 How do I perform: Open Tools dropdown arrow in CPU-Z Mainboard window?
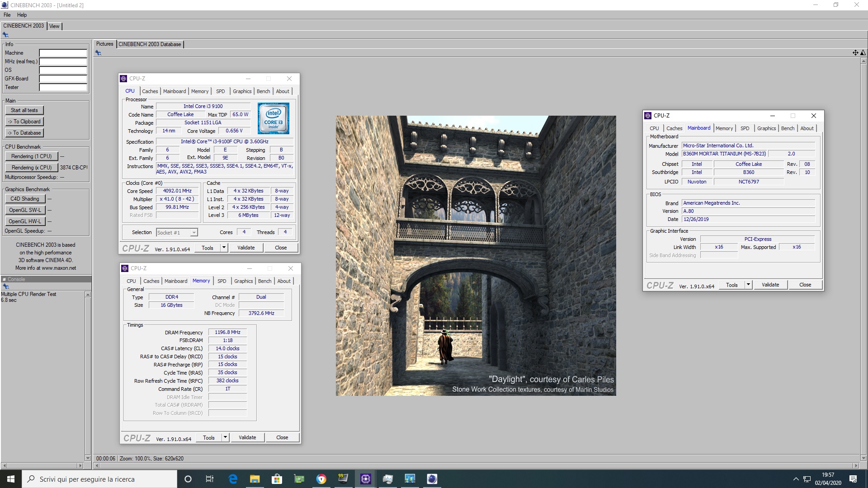point(748,285)
